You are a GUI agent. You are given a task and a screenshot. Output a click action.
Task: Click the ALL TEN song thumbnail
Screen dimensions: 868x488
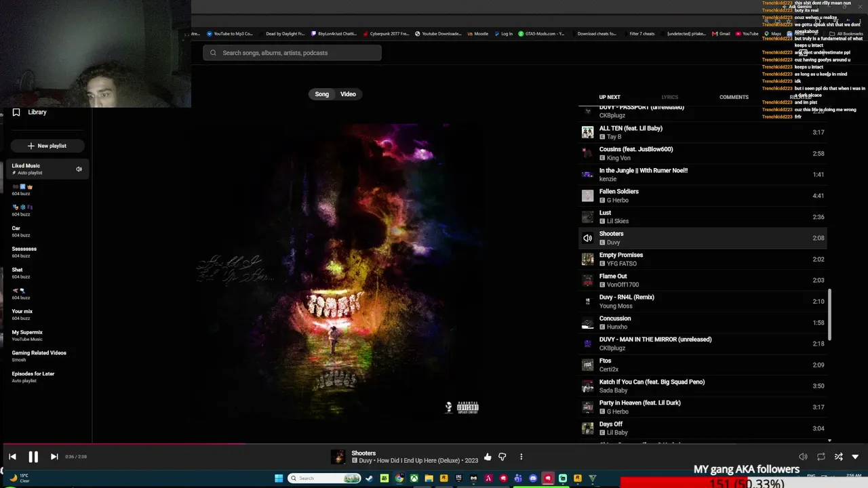tap(587, 132)
